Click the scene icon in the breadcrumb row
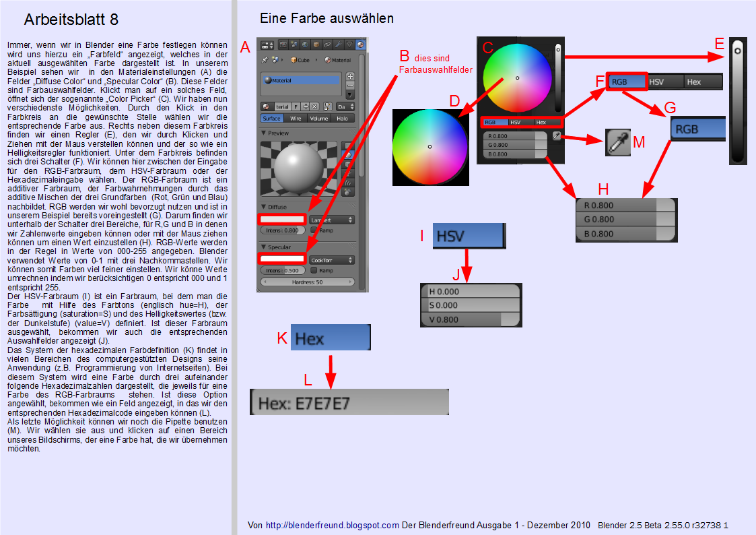Screen dimensions: 756x535 [x=275, y=60]
